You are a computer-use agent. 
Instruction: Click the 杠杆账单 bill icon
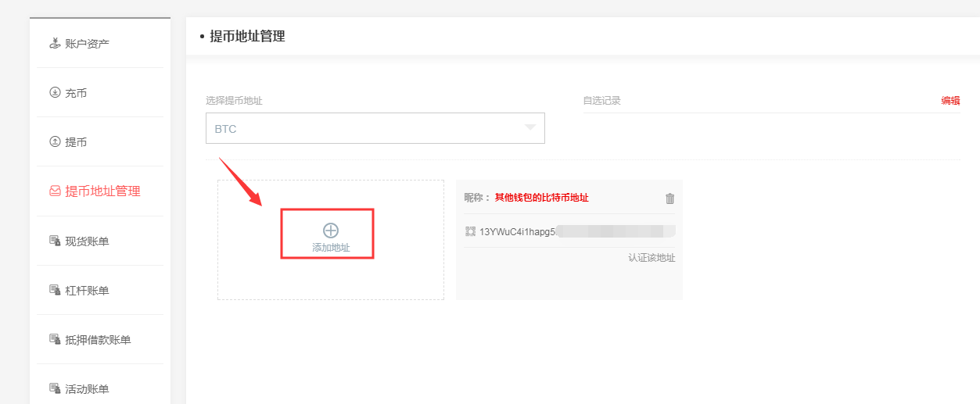[55, 290]
